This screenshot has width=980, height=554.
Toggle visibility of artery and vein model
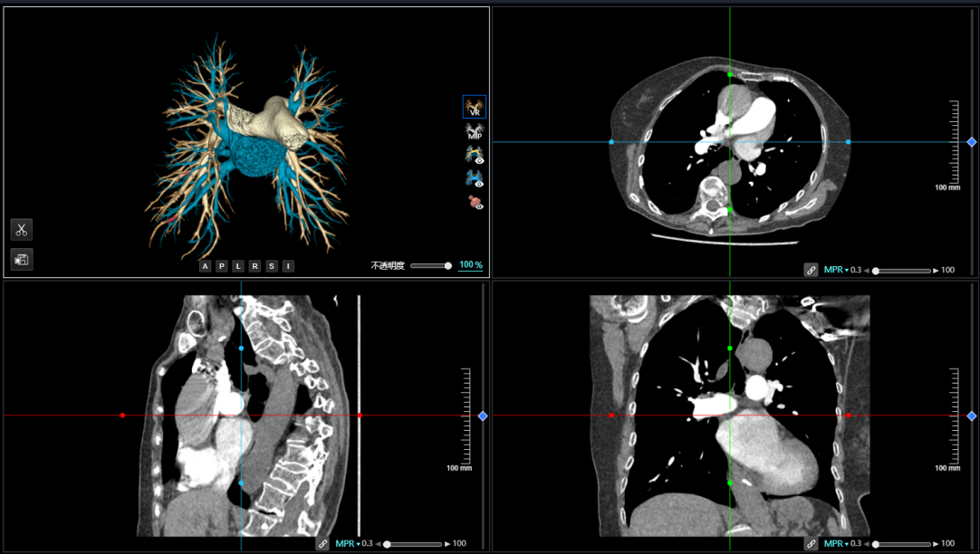[474, 155]
